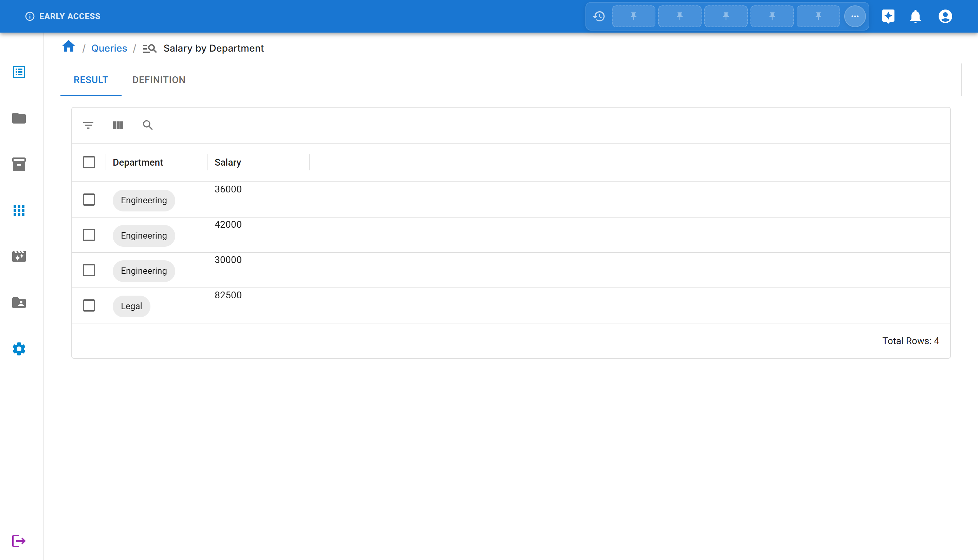Check the row with salary 82500
The height and width of the screenshot is (560, 978).
(x=89, y=305)
